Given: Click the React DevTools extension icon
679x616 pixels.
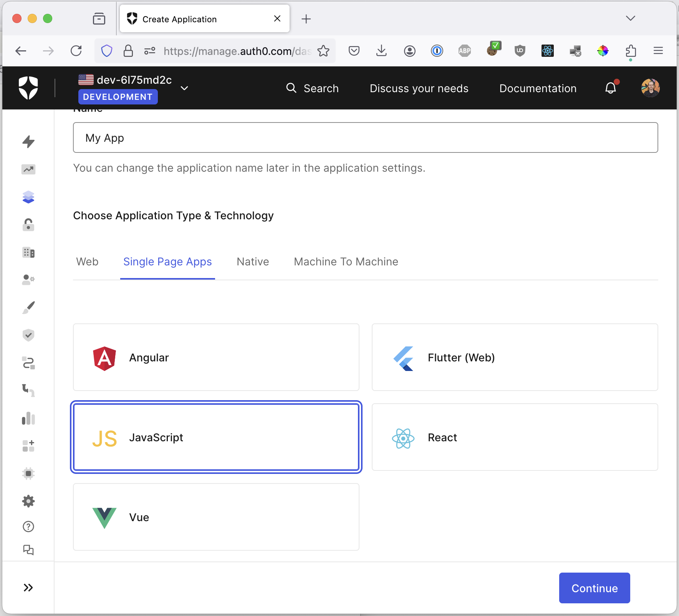Looking at the screenshot, I should pos(548,51).
